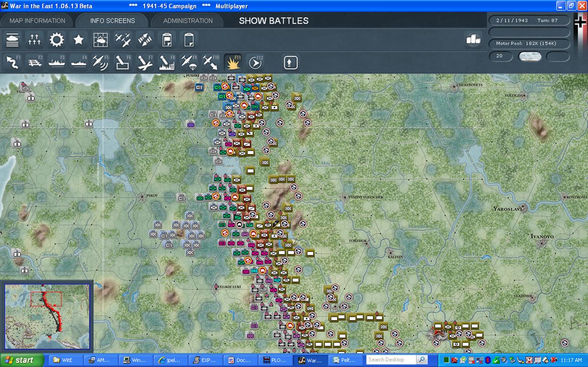Select F7 bomb airfield mode icon
588x367 pixels.
click(x=145, y=62)
